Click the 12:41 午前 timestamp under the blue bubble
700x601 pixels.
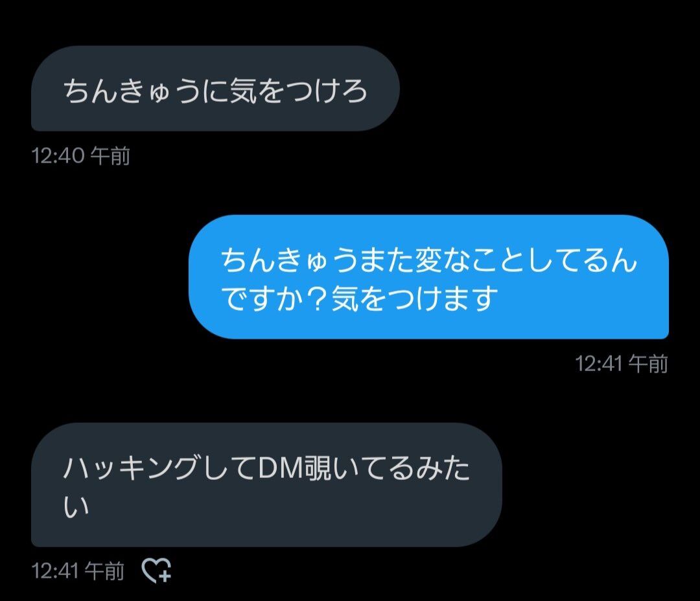coord(621,363)
